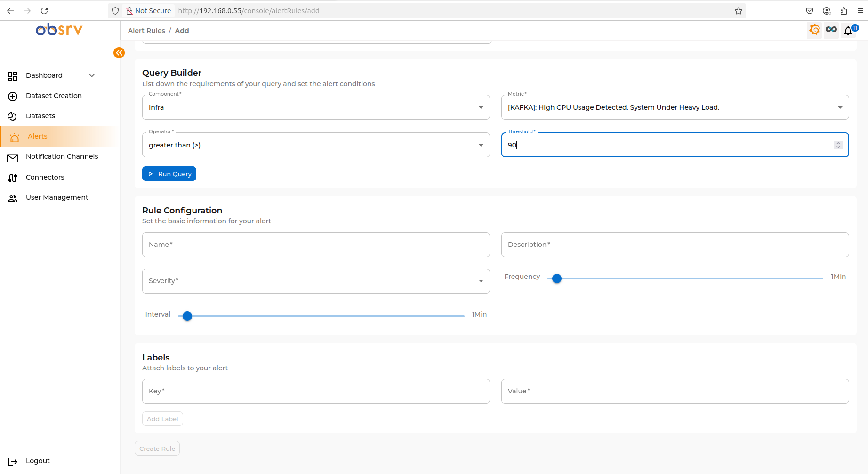Open the Grafana icon in the header
This screenshot has width=868, height=474.
[814, 30]
